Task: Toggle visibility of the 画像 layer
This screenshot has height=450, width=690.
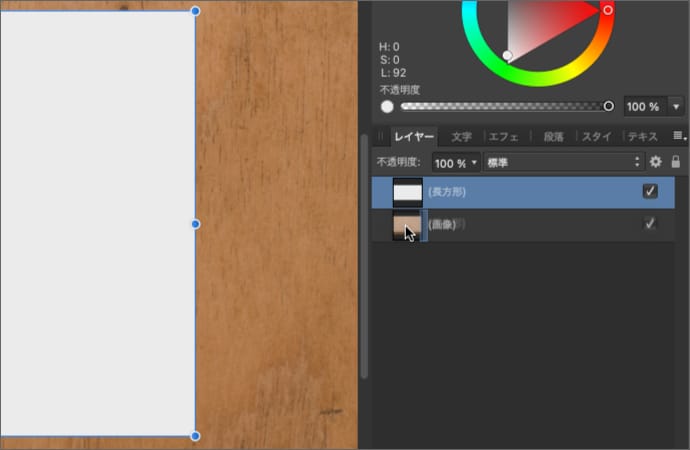Action: pyautogui.click(x=650, y=224)
